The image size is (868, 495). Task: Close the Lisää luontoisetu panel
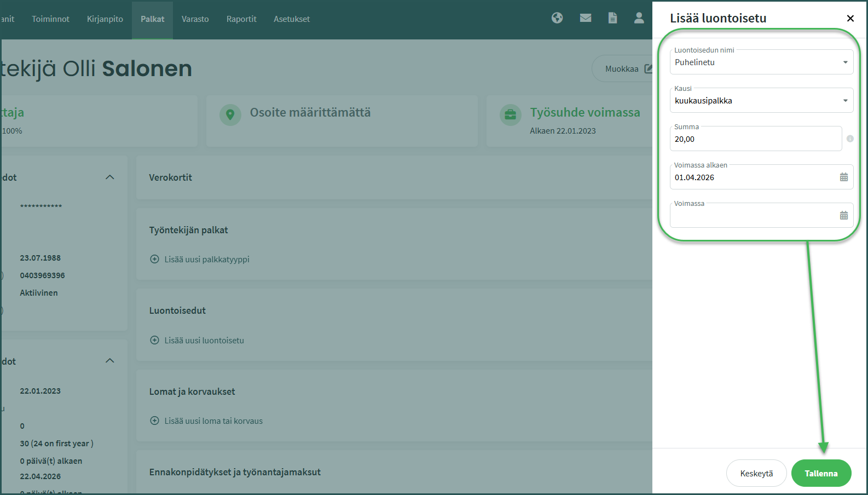point(850,18)
